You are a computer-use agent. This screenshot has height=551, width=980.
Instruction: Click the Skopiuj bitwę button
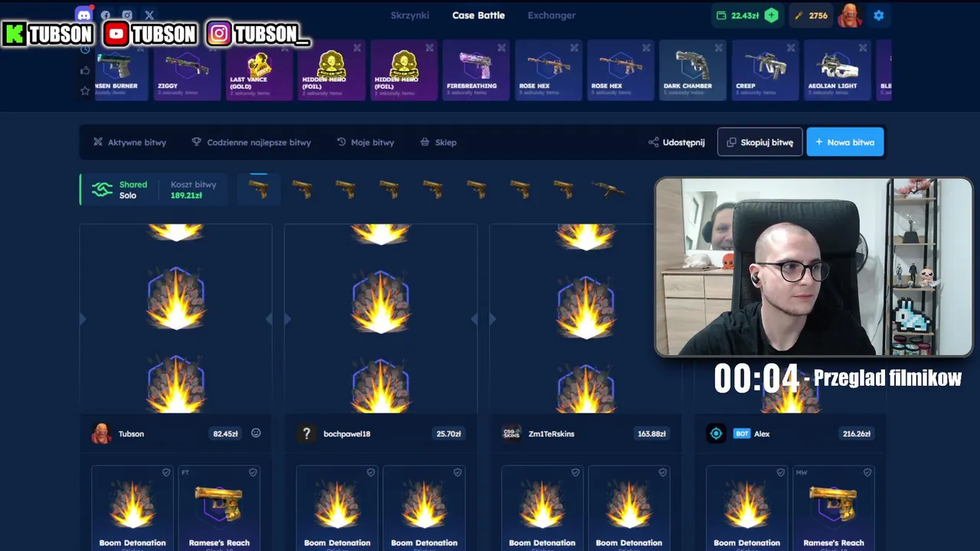(759, 142)
